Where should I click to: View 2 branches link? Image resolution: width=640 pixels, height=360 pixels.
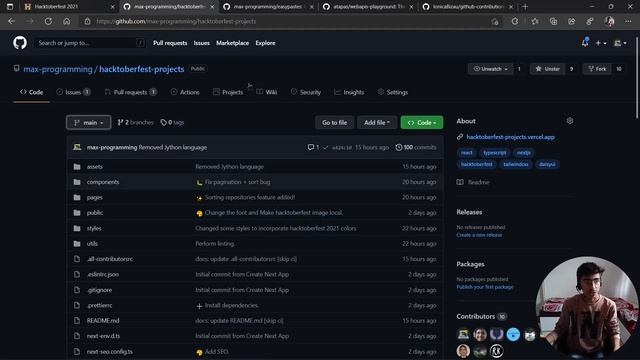[x=136, y=122]
